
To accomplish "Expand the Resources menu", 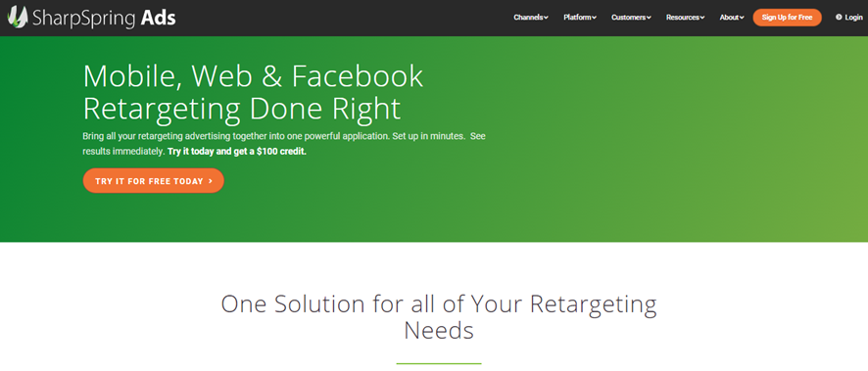I will (x=686, y=18).
